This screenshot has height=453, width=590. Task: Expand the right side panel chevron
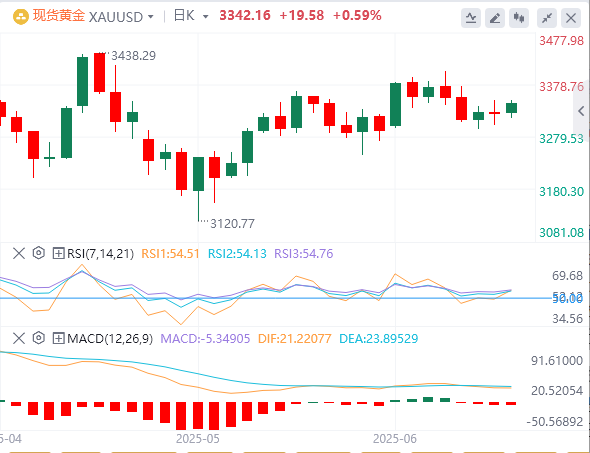(x=582, y=111)
